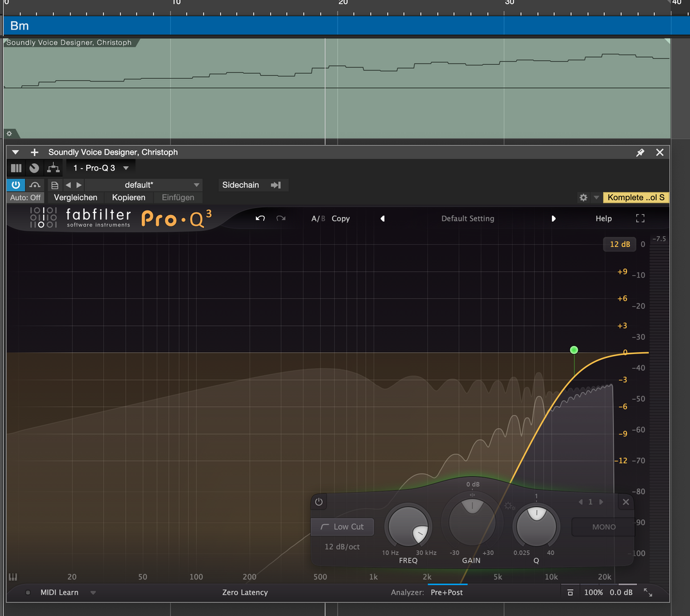This screenshot has height=616, width=690.
Task: Open the preset file document icon
Action: point(55,185)
